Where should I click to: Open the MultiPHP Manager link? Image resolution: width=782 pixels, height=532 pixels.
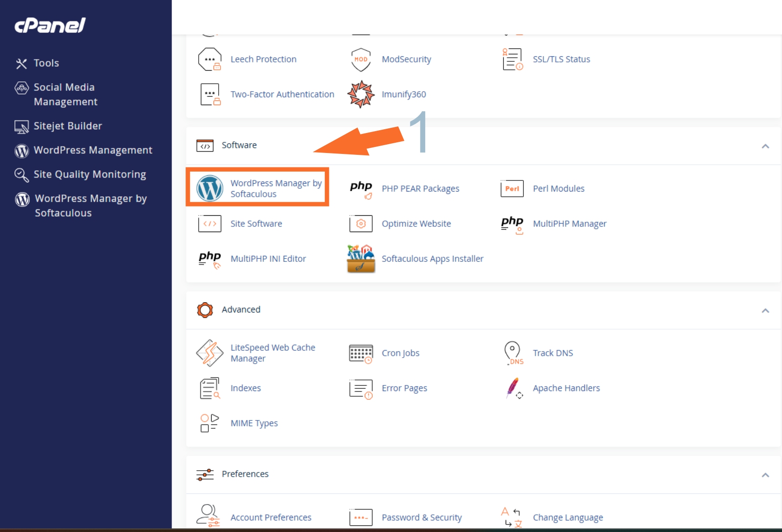(570, 224)
